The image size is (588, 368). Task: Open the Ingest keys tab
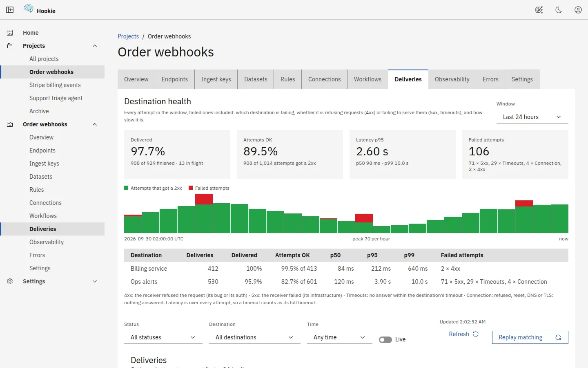pos(216,79)
